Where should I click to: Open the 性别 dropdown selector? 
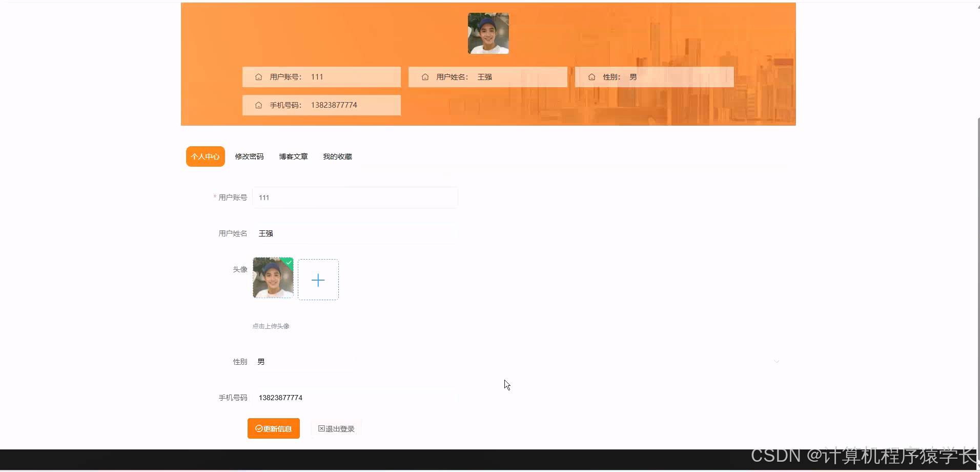point(519,362)
